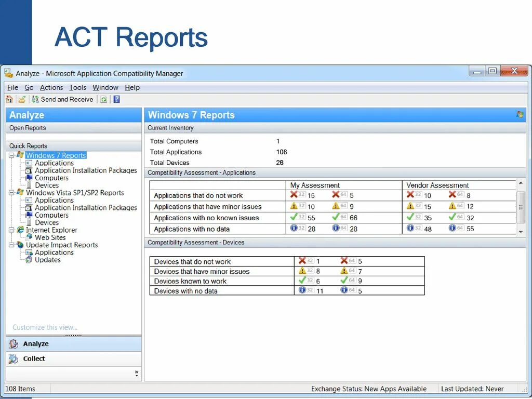Click red X 32-bit icon for Devices that do not work
The height and width of the screenshot is (399, 532).
[302, 261]
